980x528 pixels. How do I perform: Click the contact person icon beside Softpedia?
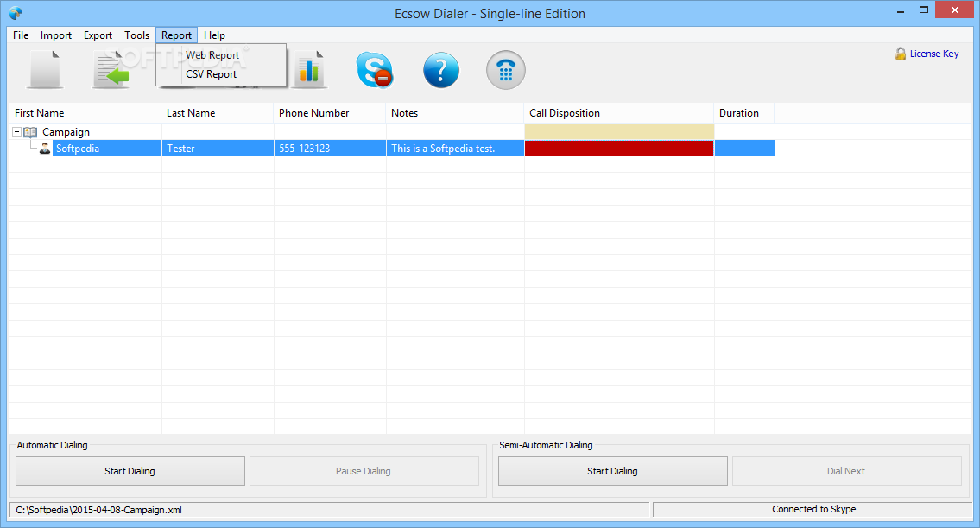(45, 149)
